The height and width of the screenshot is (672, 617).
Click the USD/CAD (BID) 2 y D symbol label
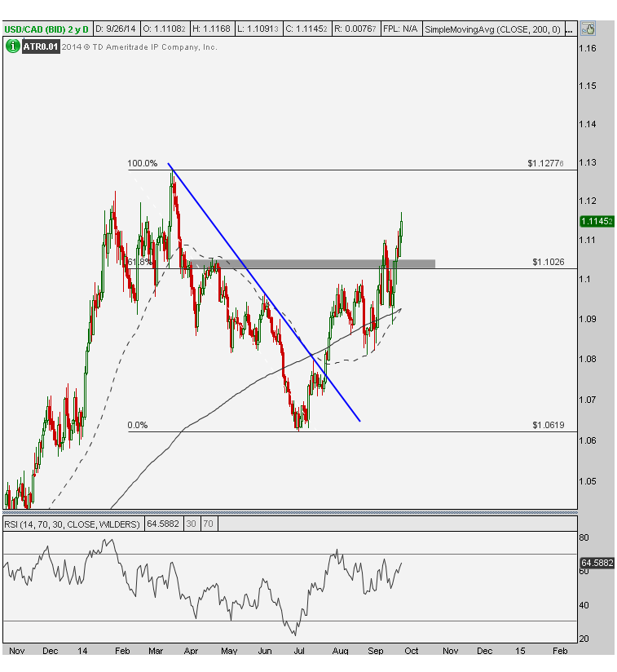[x=46, y=29]
